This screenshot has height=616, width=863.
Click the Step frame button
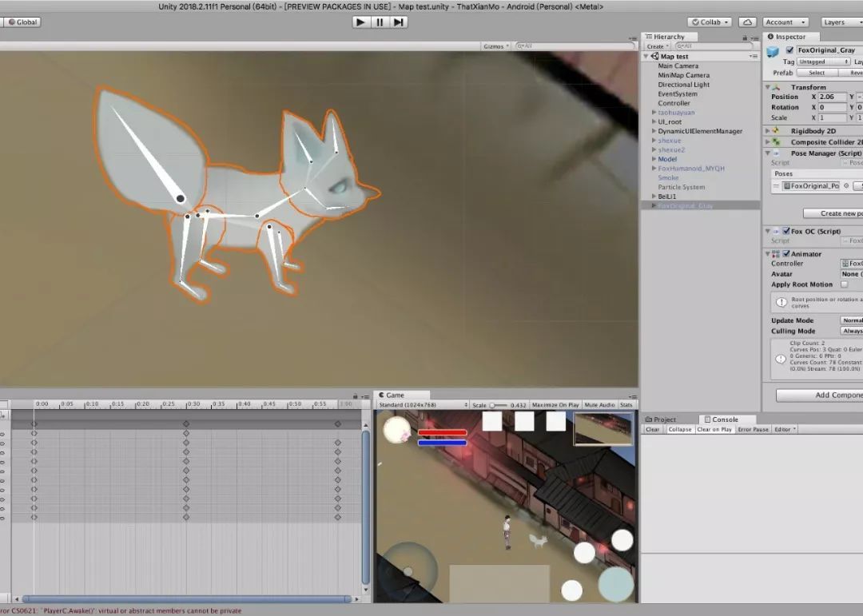(398, 22)
